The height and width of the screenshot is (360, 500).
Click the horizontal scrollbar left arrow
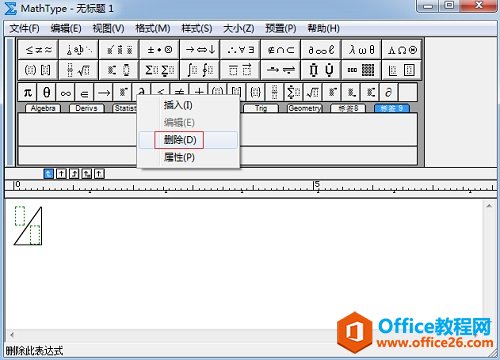point(12,334)
